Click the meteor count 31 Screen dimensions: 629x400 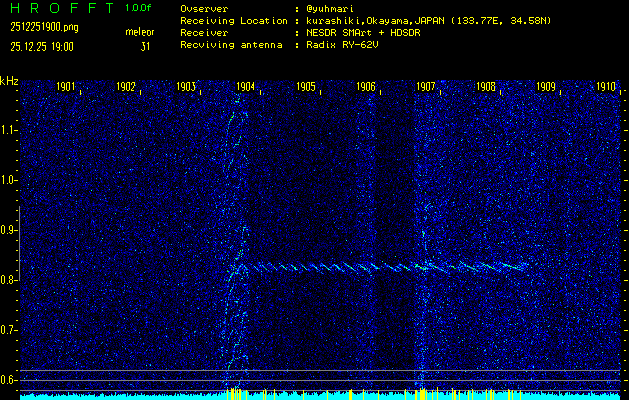[145, 47]
